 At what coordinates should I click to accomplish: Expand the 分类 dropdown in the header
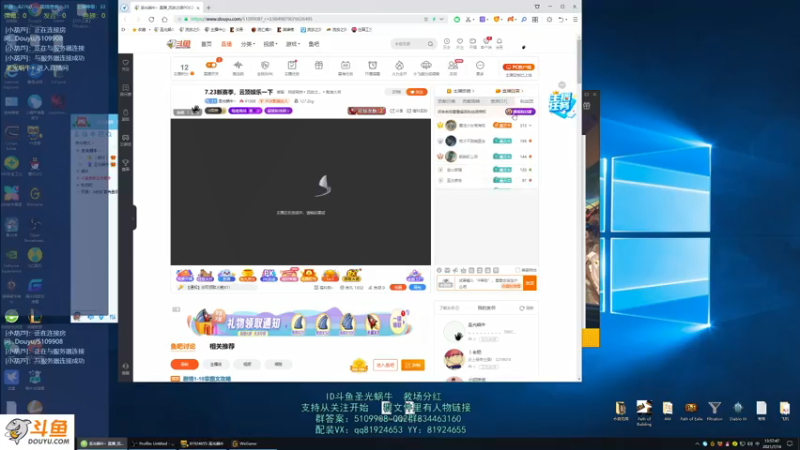247,44
